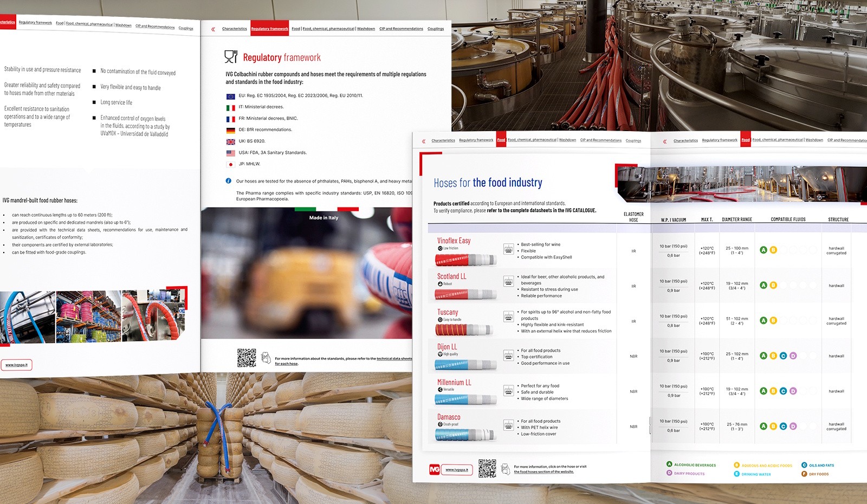The height and width of the screenshot is (504, 867).
Task: Click the red IVG logo
Action: click(x=434, y=469)
